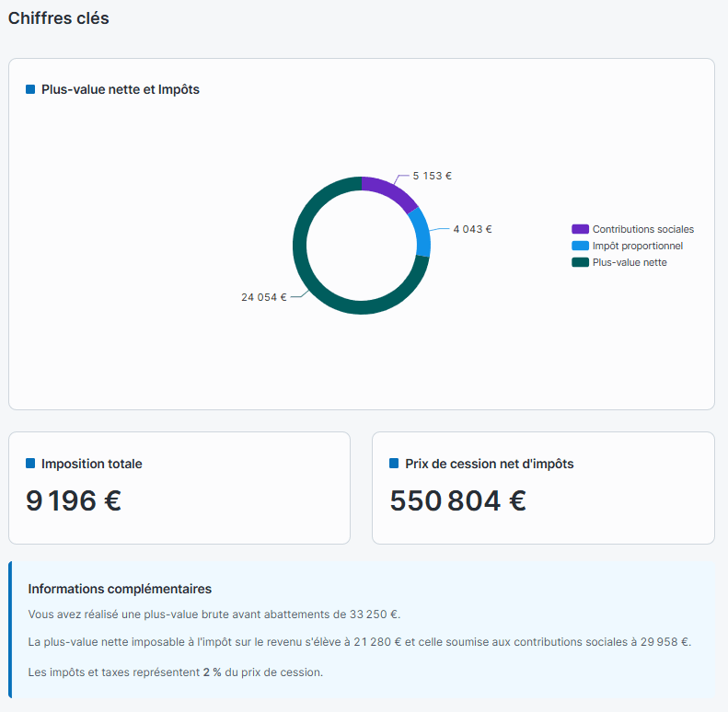728x712 pixels.
Task: Toggle the Contributions sociales purple legend swatch
Action: pos(580,229)
